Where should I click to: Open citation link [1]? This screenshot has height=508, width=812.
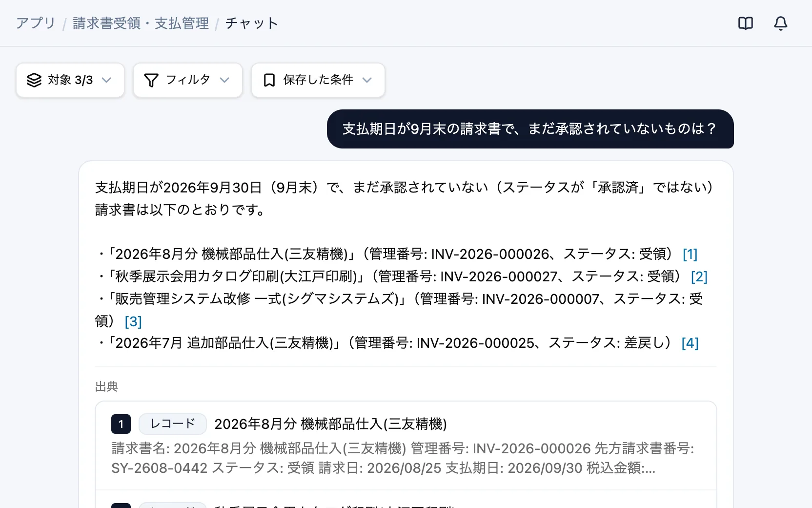click(690, 254)
